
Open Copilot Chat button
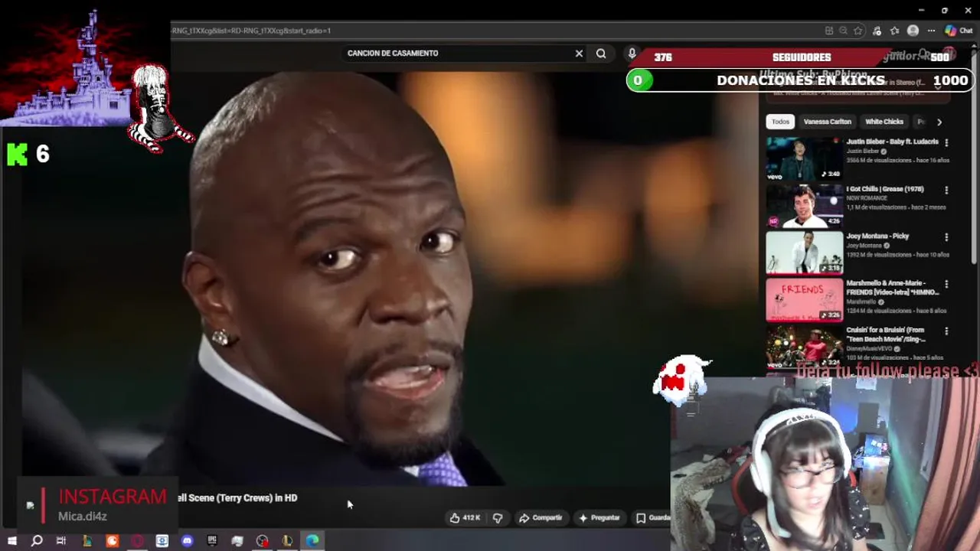959,31
